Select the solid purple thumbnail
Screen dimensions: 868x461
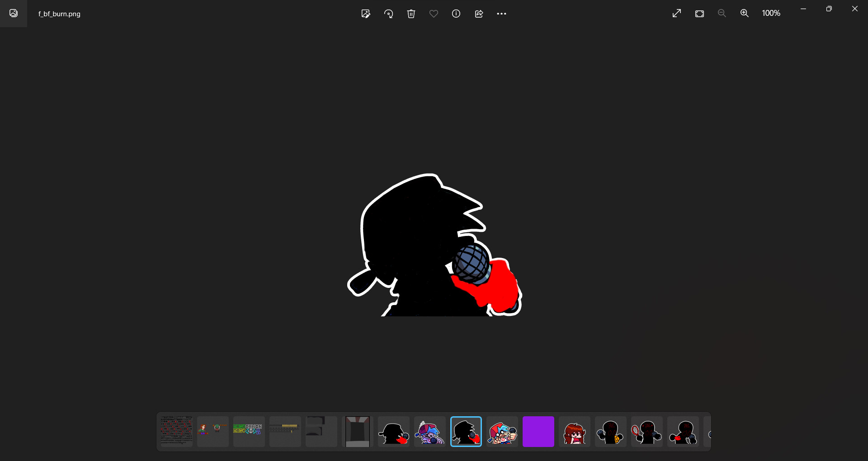click(538, 432)
